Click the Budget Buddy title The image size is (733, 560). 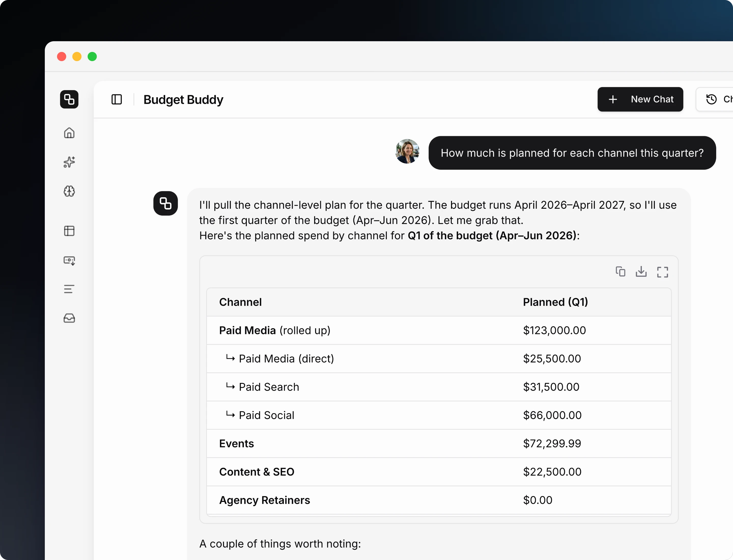(x=183, y=100)
